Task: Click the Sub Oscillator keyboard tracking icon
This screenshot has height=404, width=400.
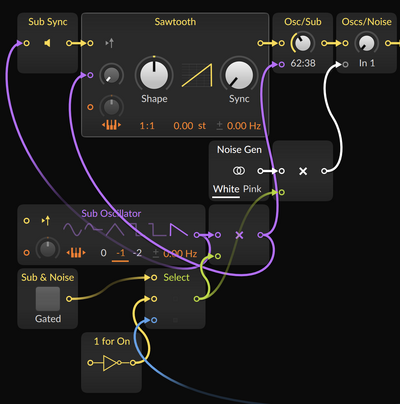Action: (x=76, y=253)
